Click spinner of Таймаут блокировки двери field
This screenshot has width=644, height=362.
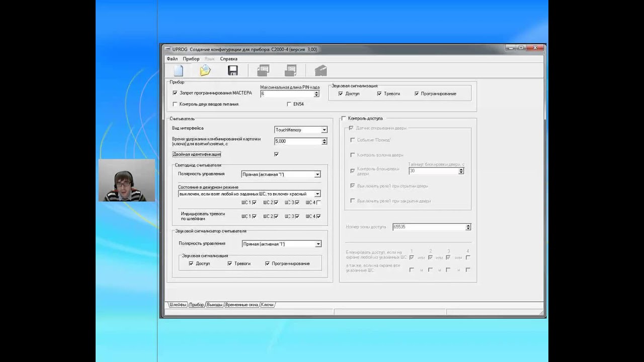461,171
